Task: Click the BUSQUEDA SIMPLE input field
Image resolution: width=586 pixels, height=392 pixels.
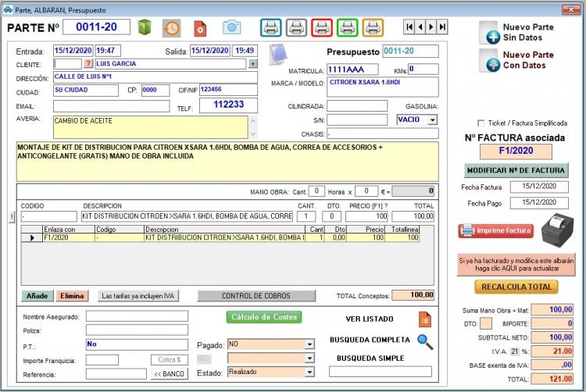Action: 380,372
